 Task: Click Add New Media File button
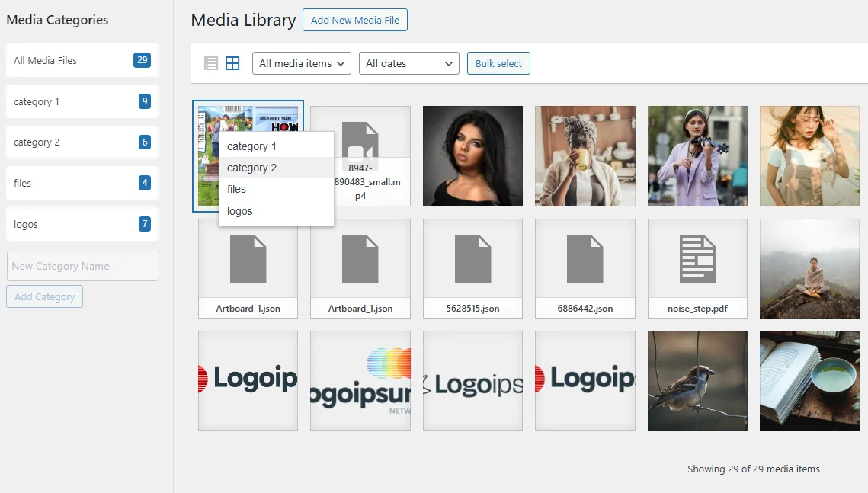pos(355,20)
